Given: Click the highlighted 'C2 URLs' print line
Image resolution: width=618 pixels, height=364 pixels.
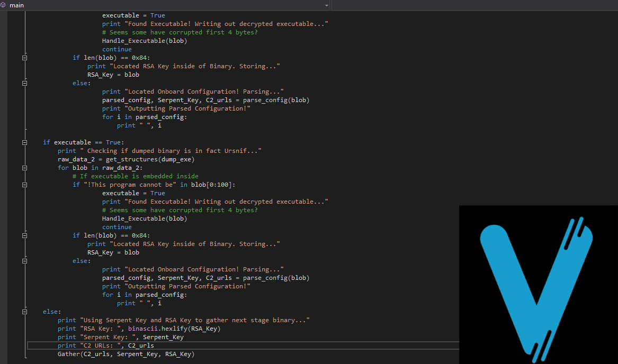Looking at the screenshot, I should click(106, 345).
